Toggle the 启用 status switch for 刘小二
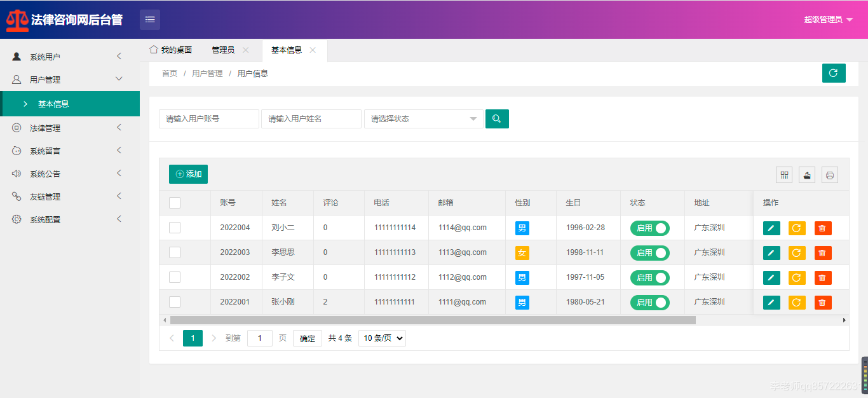This screenshot has width=868, height=398. 650,228
